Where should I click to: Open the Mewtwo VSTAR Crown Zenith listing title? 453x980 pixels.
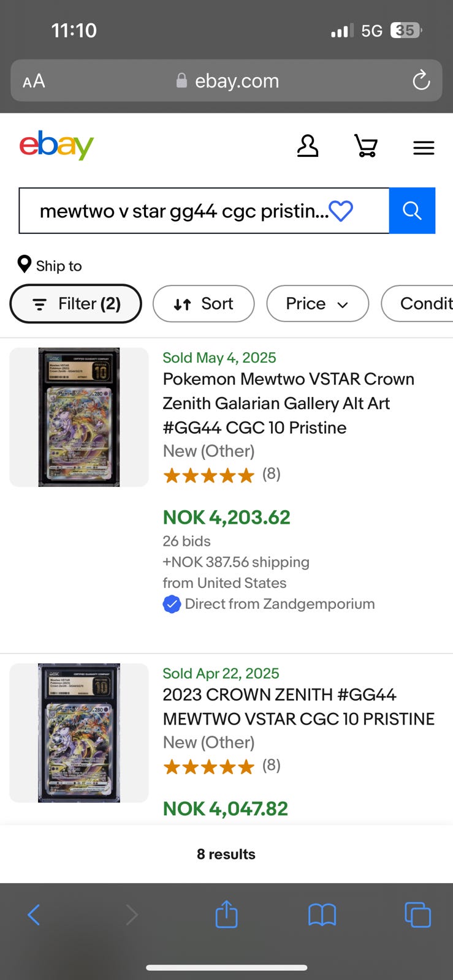pyautogui.click(x=288, y=403)
